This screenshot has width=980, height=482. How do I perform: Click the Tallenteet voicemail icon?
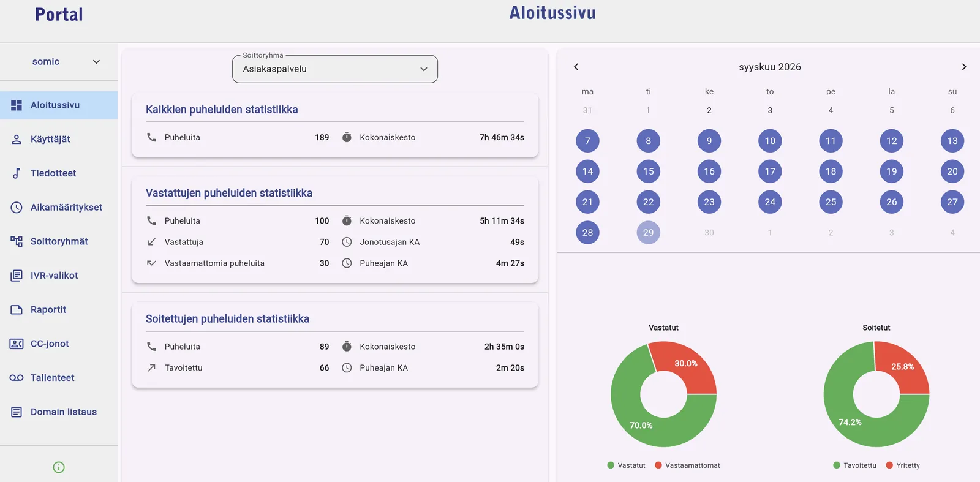[17, 378]
